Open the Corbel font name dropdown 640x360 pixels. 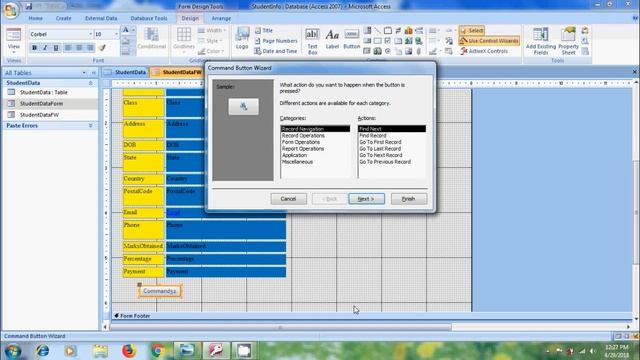click(x=90, y=34)
